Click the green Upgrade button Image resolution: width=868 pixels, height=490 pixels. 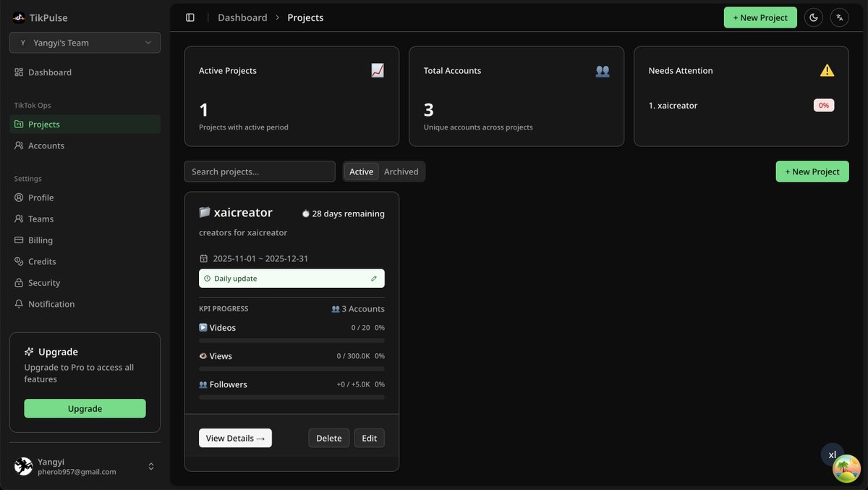point(85,408)
